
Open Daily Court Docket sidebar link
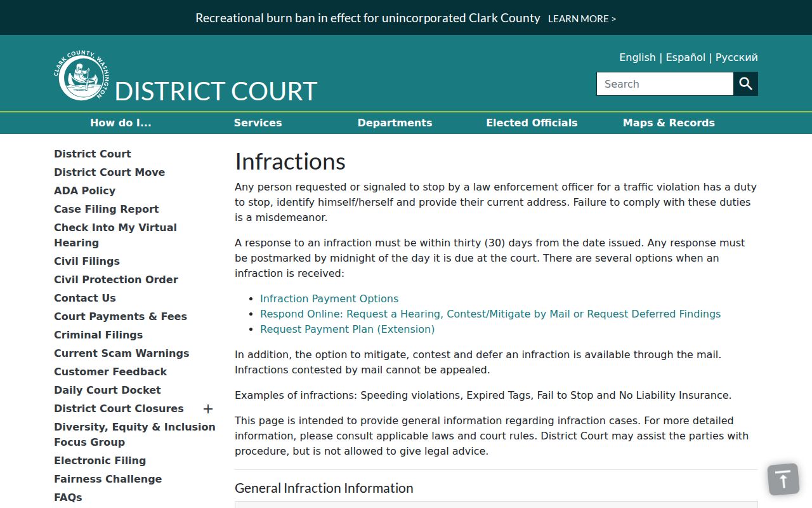pyautogui.click(x=107, y=390)
